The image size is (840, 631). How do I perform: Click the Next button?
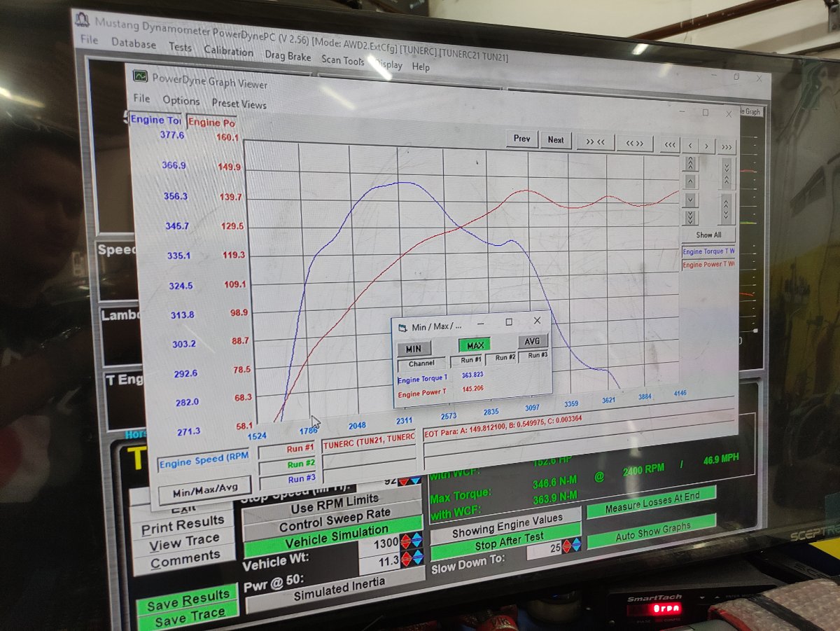pyautogui.click(x=556, y=140)
